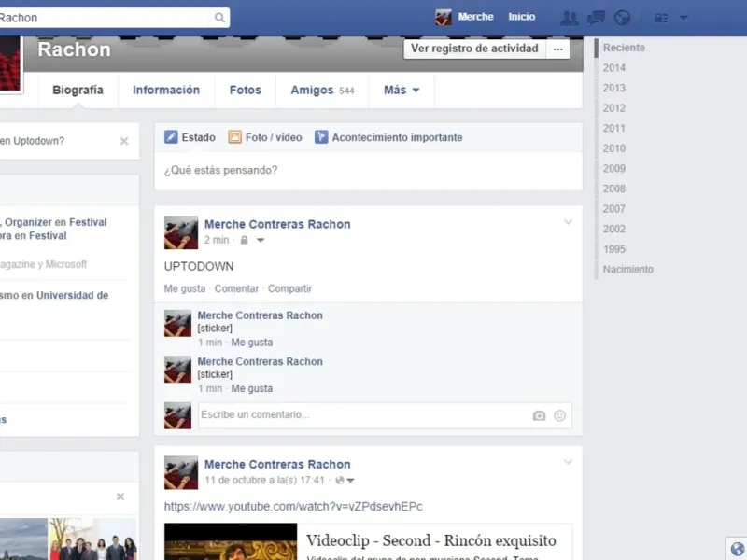
Task: Jump to 2007 in timeline
Action: point(613,209)
